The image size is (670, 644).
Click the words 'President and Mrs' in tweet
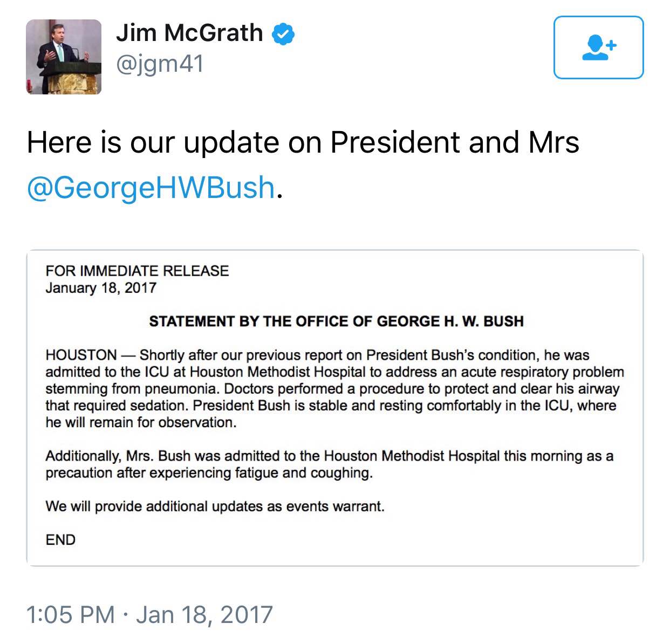click(x=454, y=143)
